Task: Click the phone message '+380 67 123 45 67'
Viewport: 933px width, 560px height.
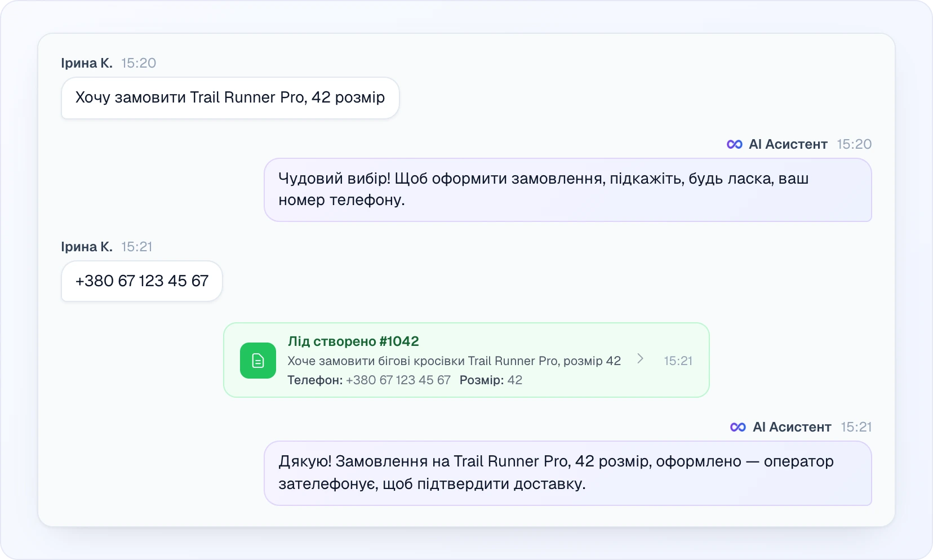Action: click(x=142, y=281)
